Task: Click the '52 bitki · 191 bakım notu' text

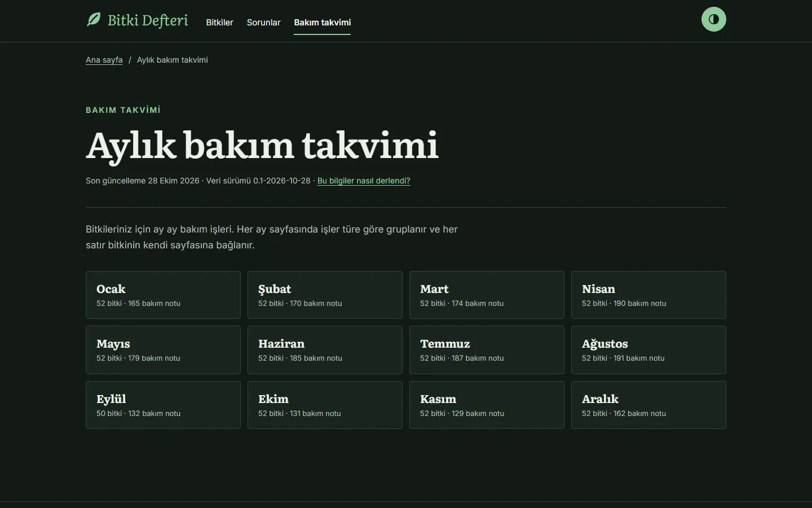Action: coord(623,358)
